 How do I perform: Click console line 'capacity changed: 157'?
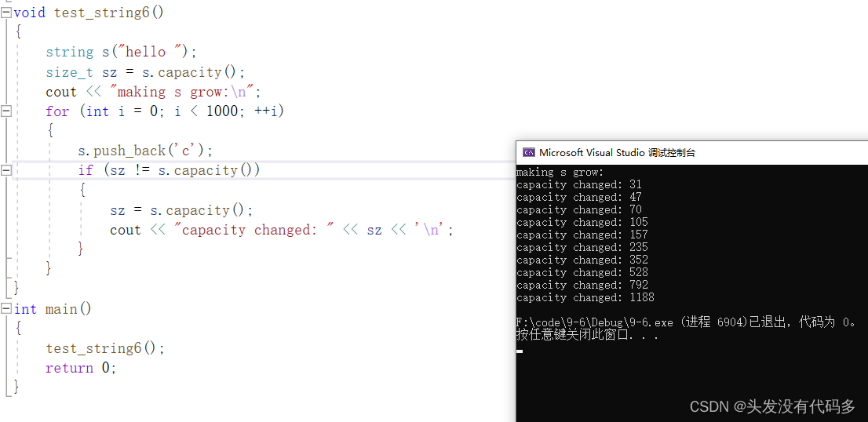click(x=582, y=235)
